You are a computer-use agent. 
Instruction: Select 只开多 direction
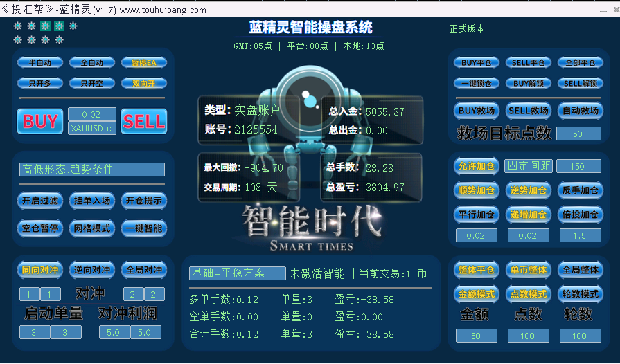click(40, 83)
